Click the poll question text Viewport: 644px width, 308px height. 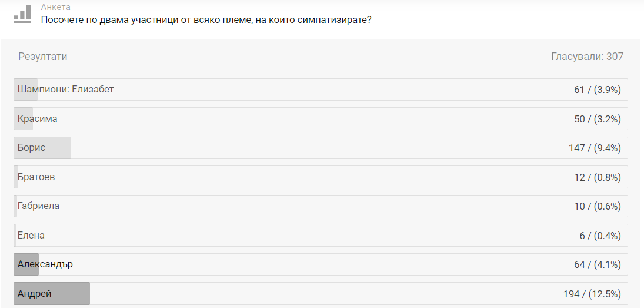[x=206, y=20]
